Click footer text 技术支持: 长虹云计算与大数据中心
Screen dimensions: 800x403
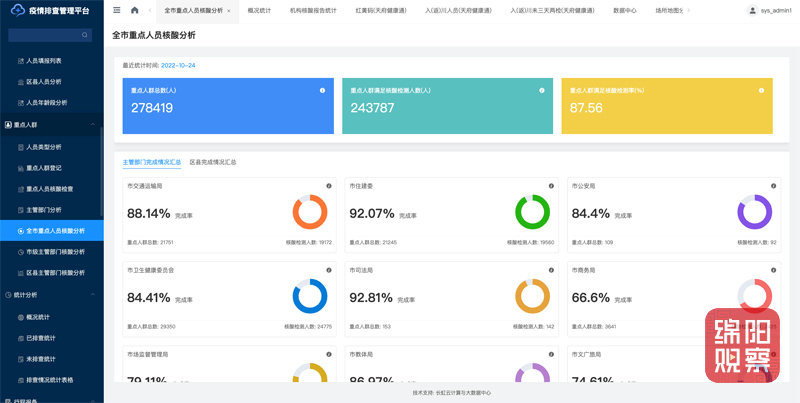click(x=452, y=393)
